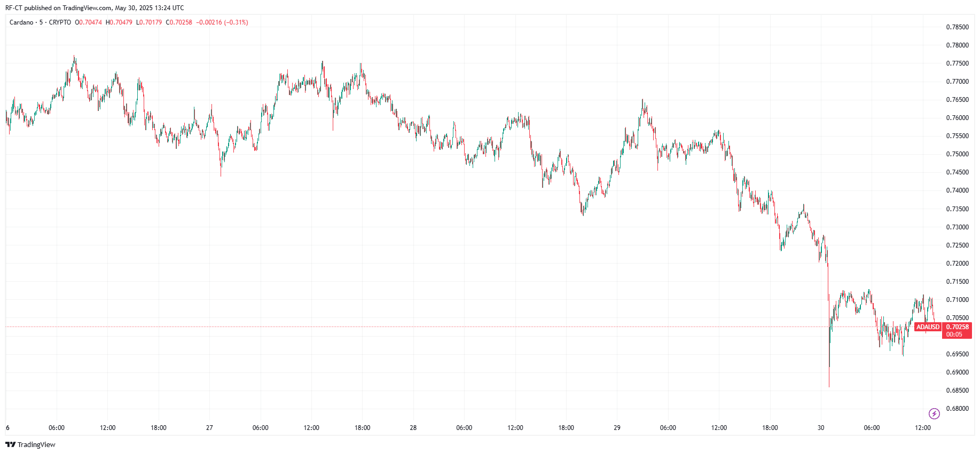Click the red ADAUSD symbol label
The width and height of the screenshot is (980, 454).
point(928,327)
